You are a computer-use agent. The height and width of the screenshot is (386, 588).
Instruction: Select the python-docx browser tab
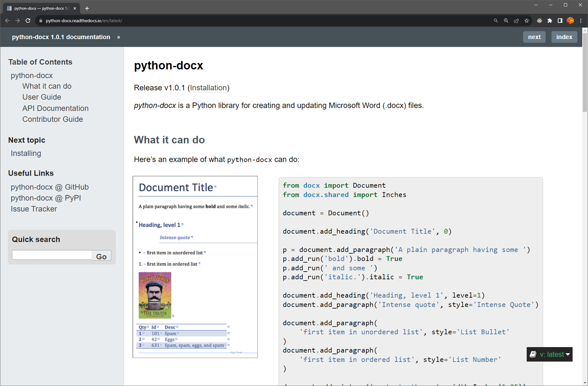tap(42, 8)
